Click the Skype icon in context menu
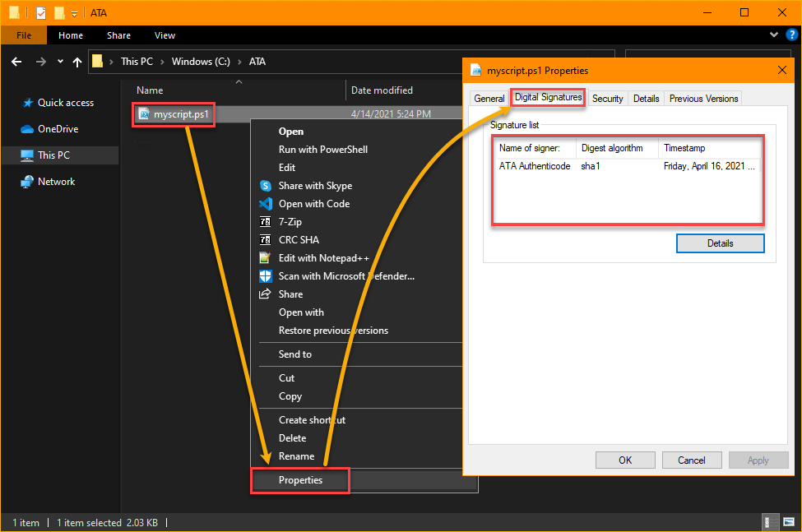Screen dimensions: 802x532 pos(266,186)
